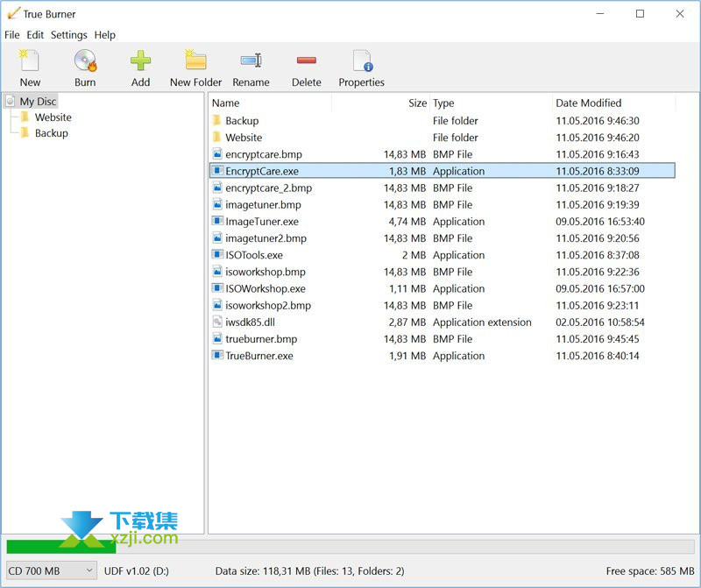
Task: Click the encryptcare_2.bmp file icon
Action: [x=217, y=188]
